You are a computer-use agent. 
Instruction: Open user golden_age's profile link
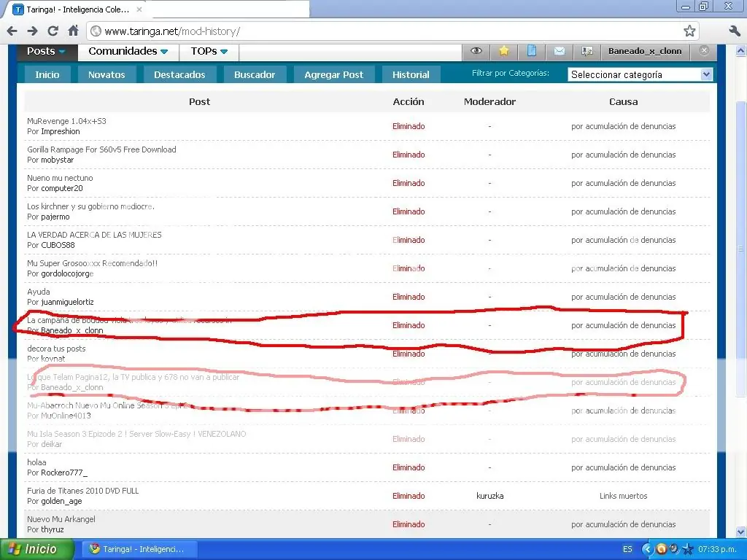[x=61, y=502]
